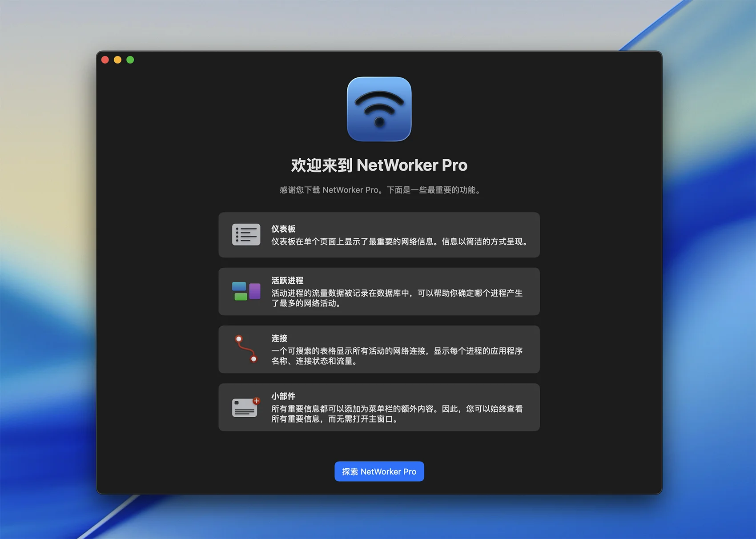Click the NetWorker Pro Wi-Fi app icon
The width and height of the screenshot is (756, 539).
coord(379,109)
